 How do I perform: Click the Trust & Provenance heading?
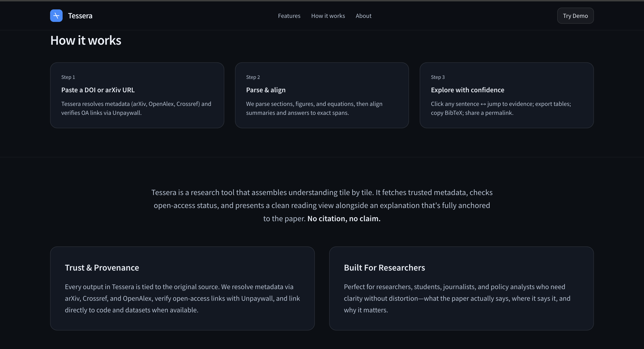[102, 267]
